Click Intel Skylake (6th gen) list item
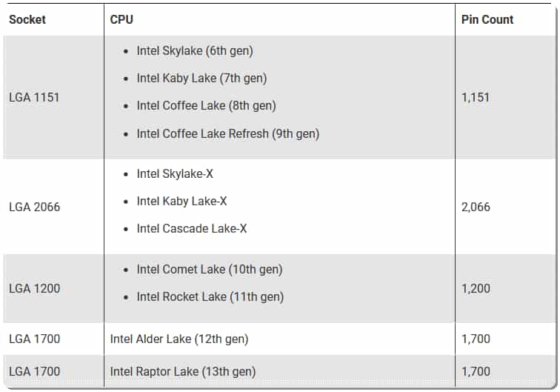560x392 pixels. coord(195,50)
